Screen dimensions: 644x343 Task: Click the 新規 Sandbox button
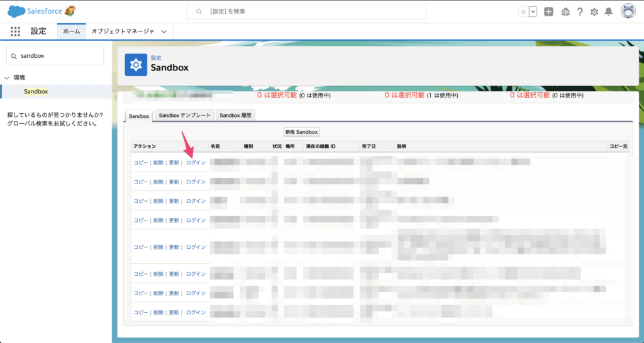pyautogui.click(x=302, y=132)
